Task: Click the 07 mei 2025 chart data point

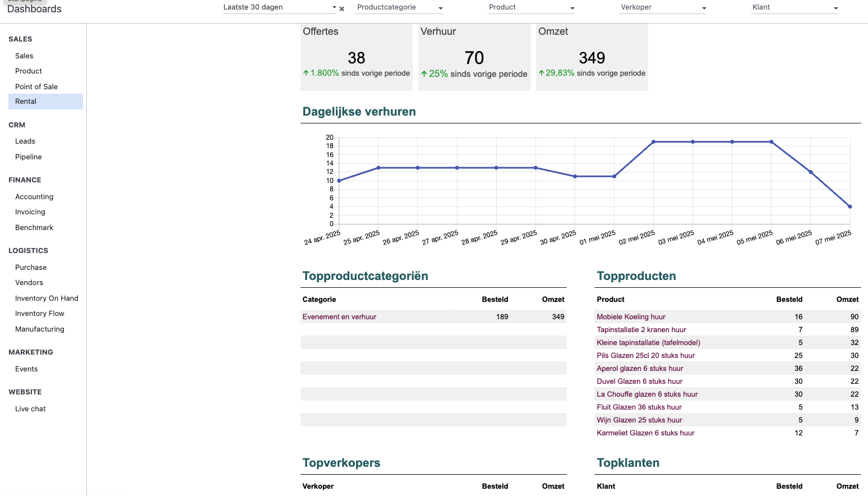Action: (850, 206)
